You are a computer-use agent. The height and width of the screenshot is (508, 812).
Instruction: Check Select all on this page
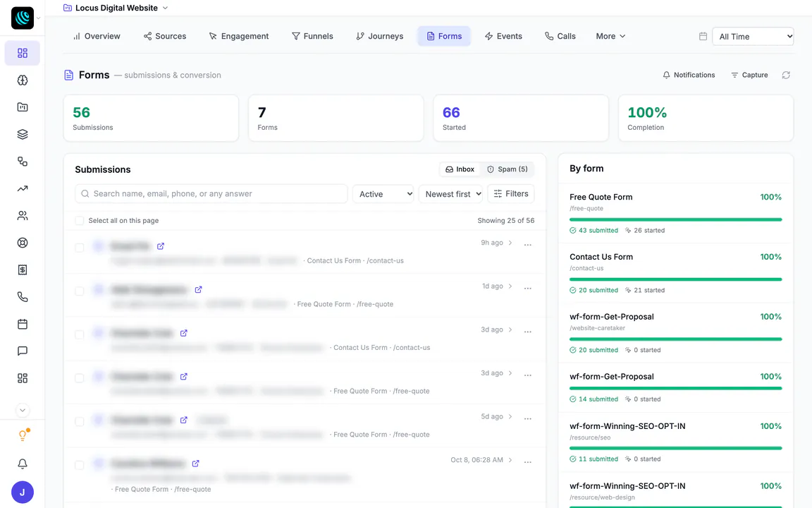click(79, 221)
